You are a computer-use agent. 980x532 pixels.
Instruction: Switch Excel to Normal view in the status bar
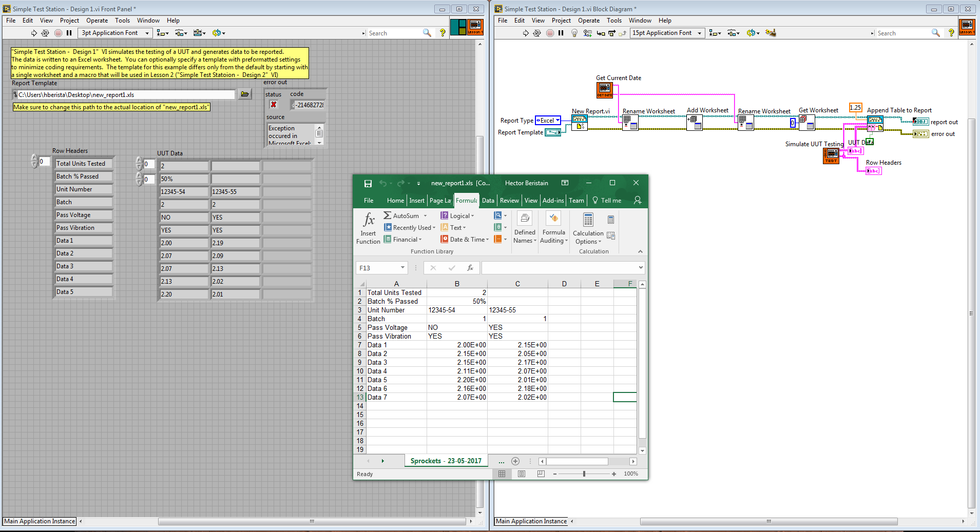[502, 474]
